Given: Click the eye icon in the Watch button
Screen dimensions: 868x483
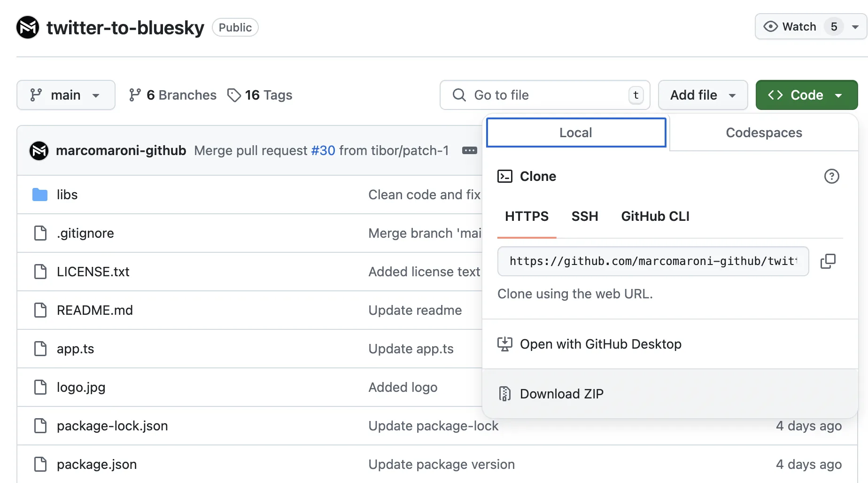Looking at the screenshot, I should pos(770,26).
